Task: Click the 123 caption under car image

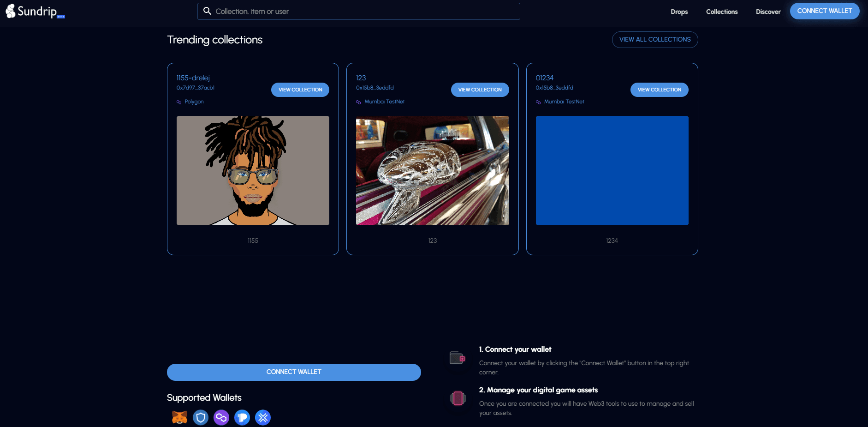Action: point(433,241)
